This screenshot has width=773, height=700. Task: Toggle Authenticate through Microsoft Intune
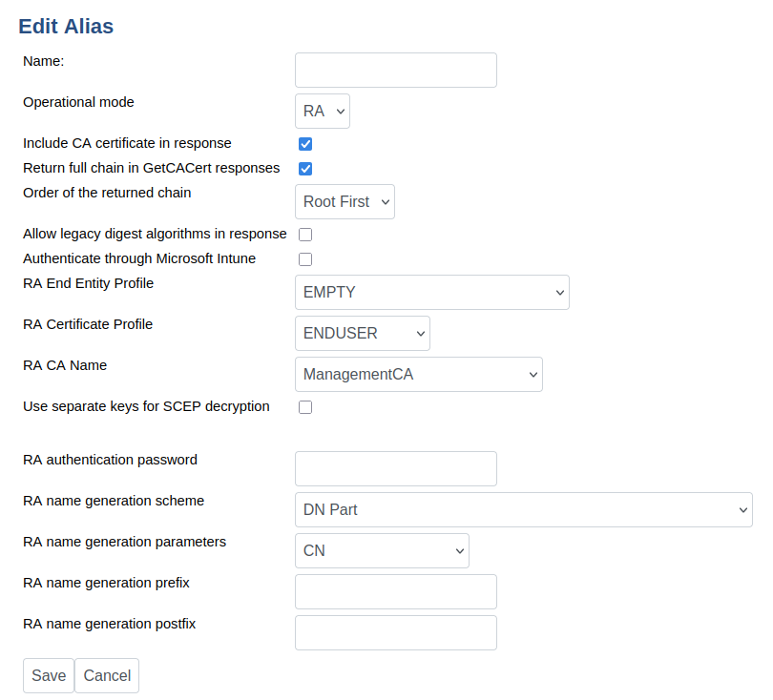click(x=305, y=258)
